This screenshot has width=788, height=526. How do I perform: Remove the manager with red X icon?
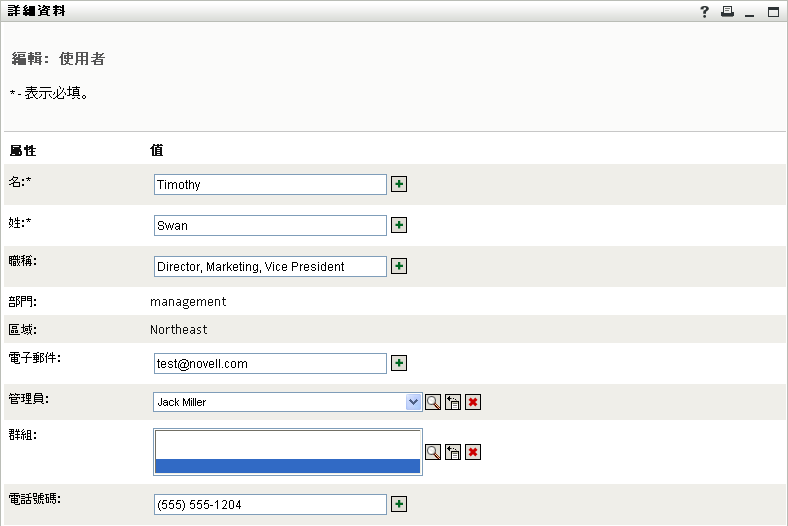point(473,402)
